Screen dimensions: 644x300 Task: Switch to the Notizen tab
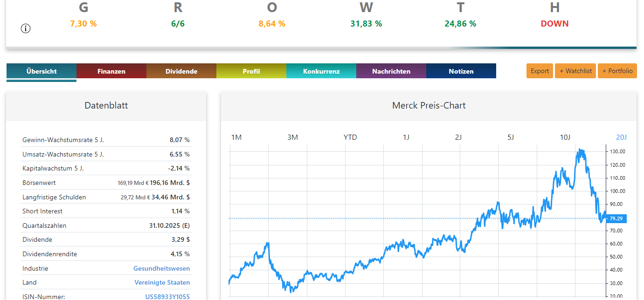coord(461,71)
